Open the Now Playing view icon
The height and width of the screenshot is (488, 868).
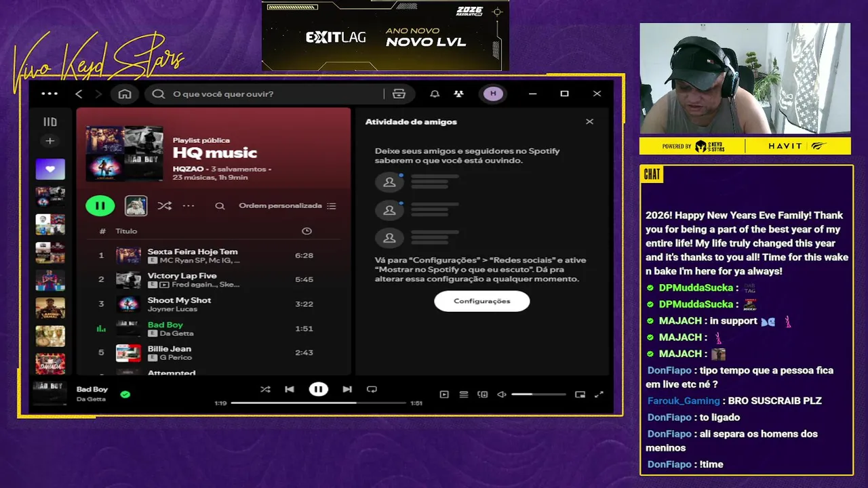pyautogui.click(x=444, y=394)
